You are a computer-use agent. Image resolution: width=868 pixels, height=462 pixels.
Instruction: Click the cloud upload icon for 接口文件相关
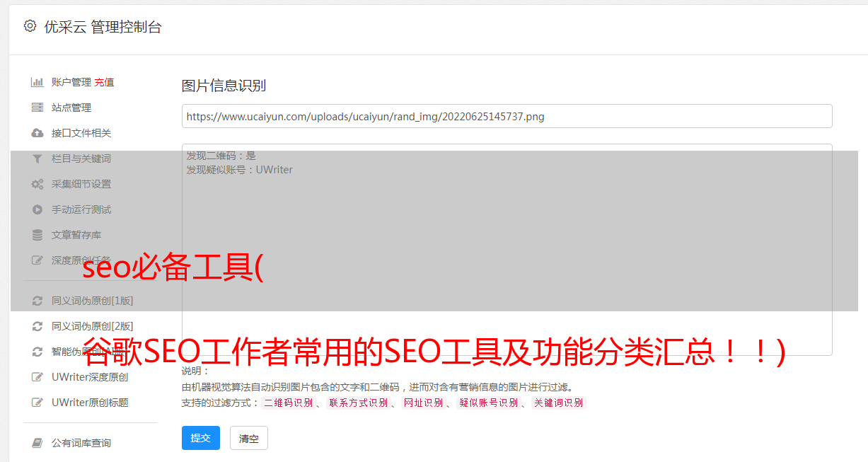point(37,133)
